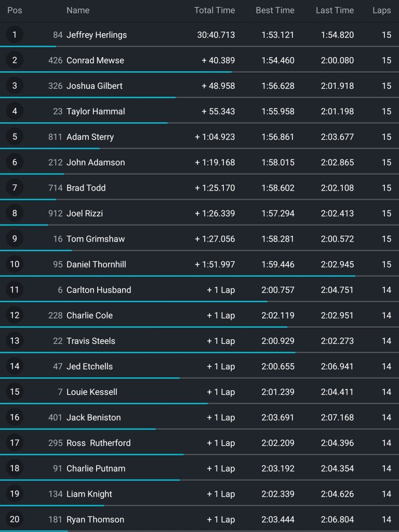Sort by the Name column header
399x532 pixels.
pos(78,10)
